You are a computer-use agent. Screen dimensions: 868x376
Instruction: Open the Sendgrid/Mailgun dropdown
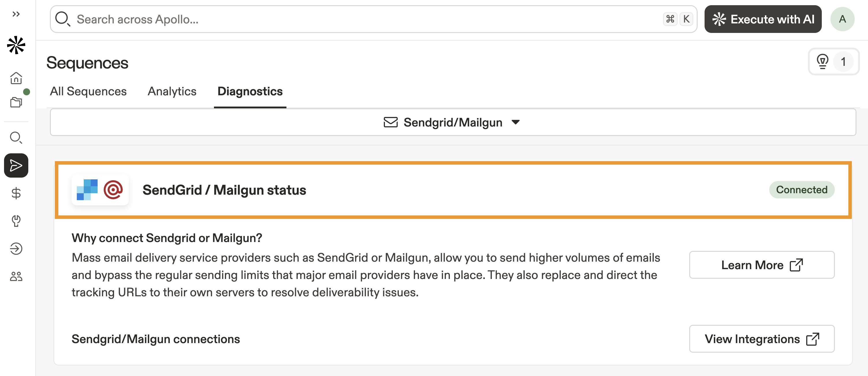pos(452,122)
